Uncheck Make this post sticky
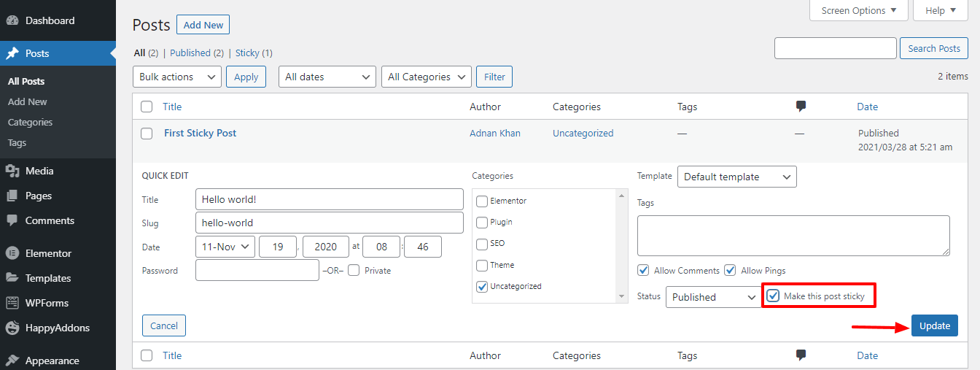The width and height of the screenshot is (980, 370). coord(774,296)
